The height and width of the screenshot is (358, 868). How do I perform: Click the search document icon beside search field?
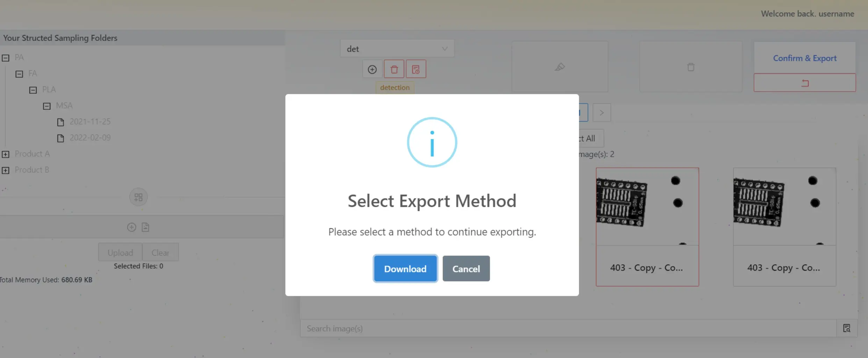pos(846,328)
